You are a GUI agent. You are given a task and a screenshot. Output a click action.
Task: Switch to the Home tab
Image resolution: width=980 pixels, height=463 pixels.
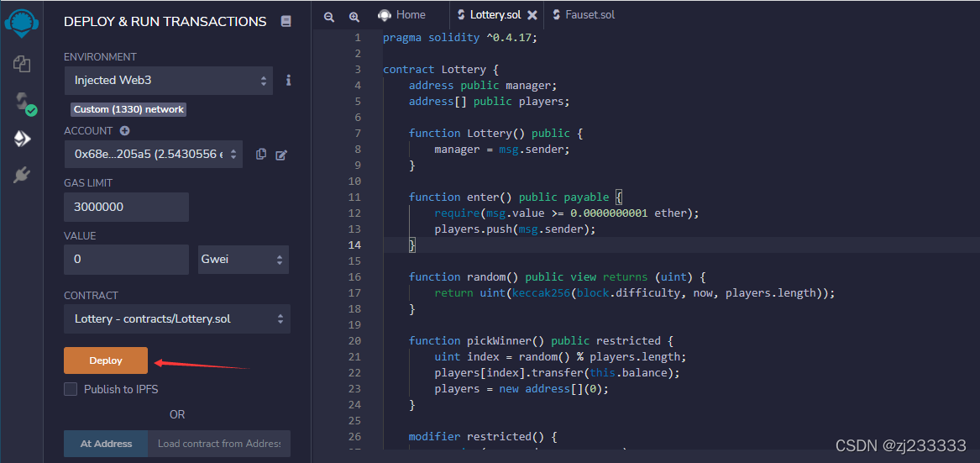point(402,14)
